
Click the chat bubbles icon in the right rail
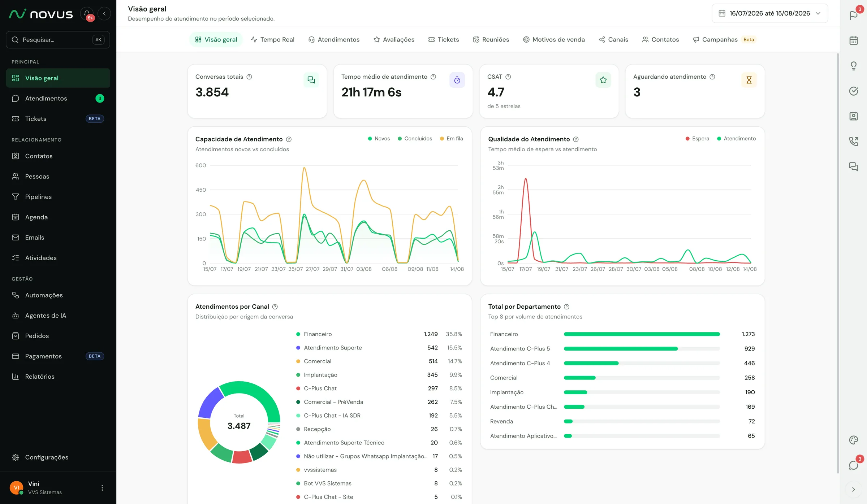(853, 166)
